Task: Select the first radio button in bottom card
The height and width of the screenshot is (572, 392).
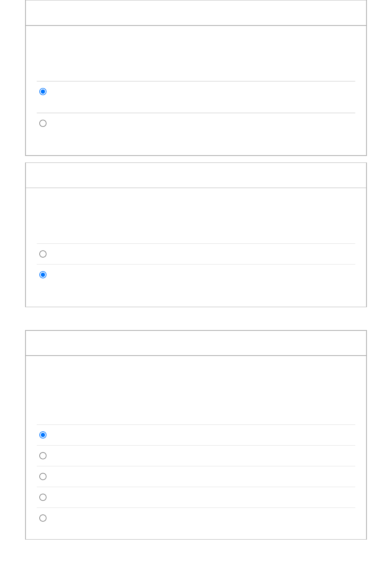Action: 43,435
